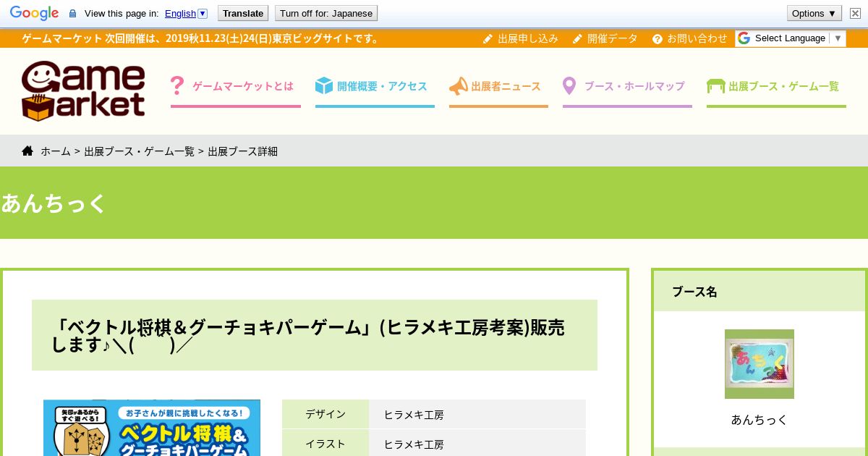The width and height of the screenshot is (868, 456).
Task: Click the pencil icon for 出展申し込み
Action: pyautogui.click(x=488, y=38)
